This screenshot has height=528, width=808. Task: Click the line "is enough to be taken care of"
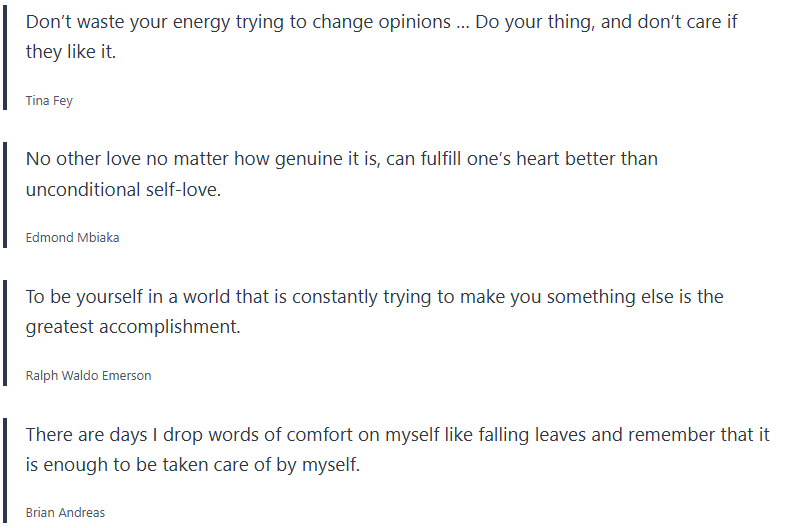pyautogui.click(x=191, y=465)
